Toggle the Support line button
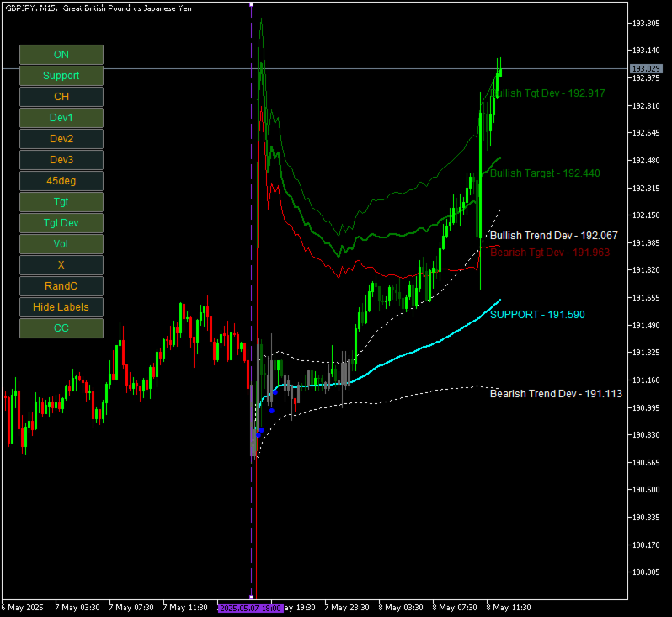The width and height of the screenshot is (672, 617). [61, 76]
